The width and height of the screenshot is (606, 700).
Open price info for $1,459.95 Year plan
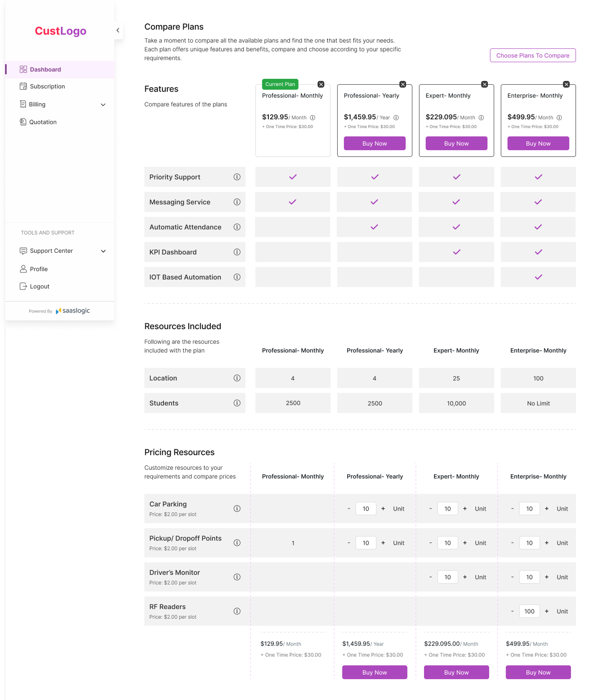point(396,118)
